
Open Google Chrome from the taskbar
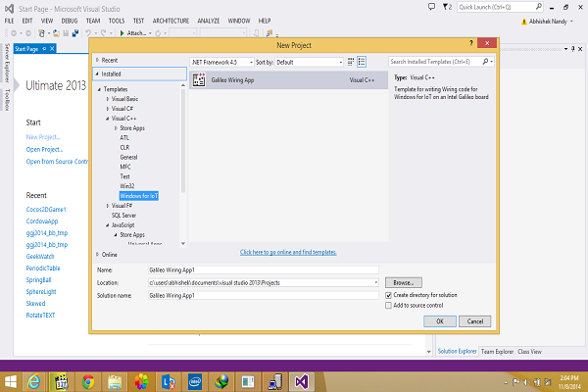(x=88, y=382)
